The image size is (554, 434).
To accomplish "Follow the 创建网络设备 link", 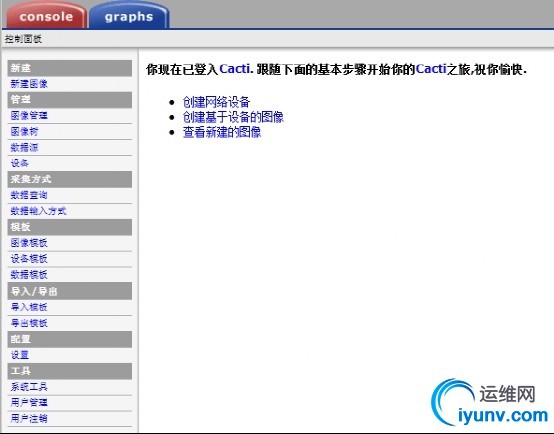I will 216,102.
